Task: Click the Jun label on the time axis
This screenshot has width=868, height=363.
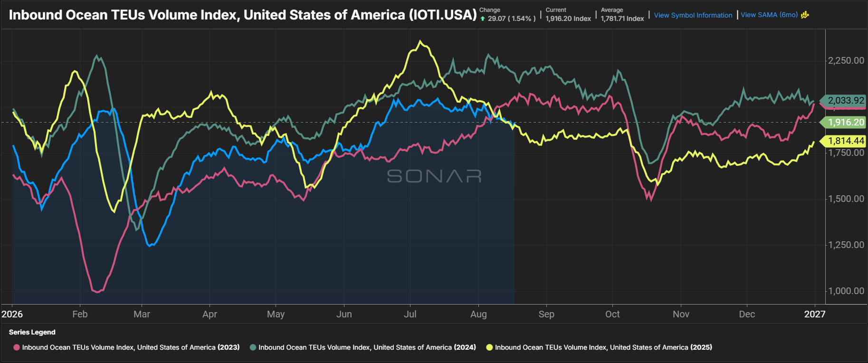Action: [344, 314]
